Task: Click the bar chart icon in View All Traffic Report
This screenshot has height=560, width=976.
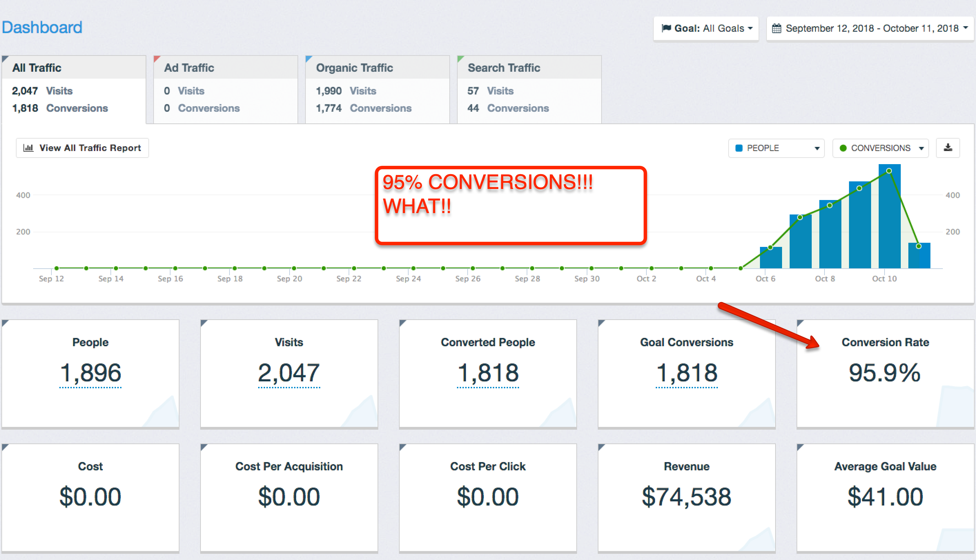Action: pyautogui.click(x=29, y=148)
